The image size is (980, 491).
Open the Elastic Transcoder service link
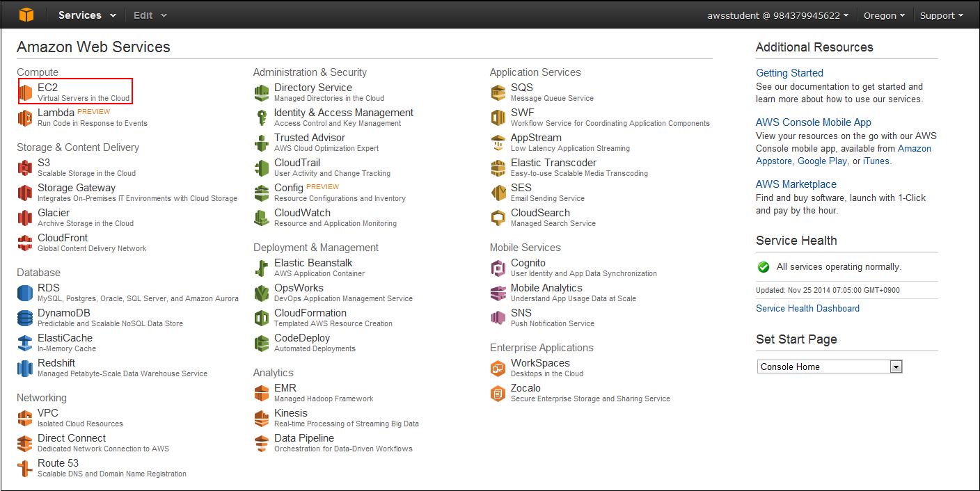click(553, 163)
